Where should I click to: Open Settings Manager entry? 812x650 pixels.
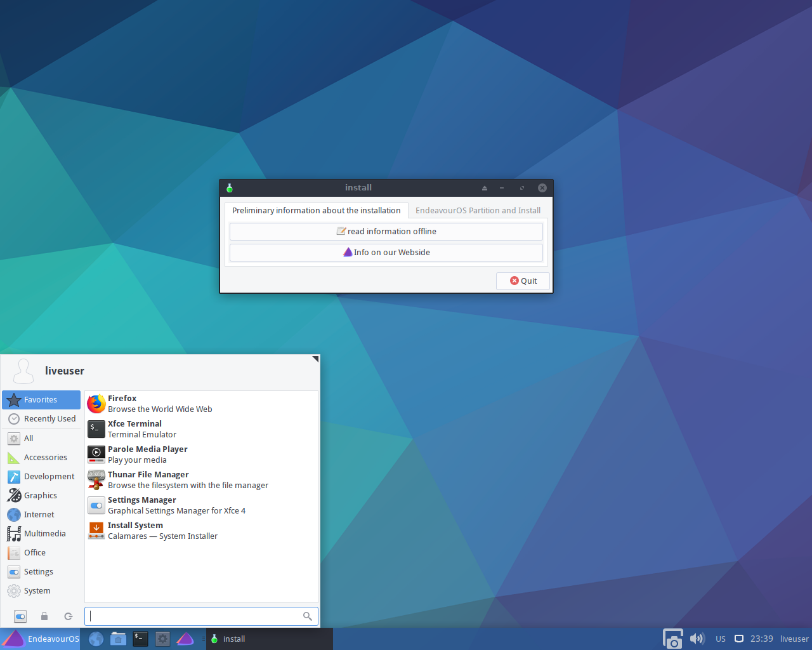(x=201, y=505)
